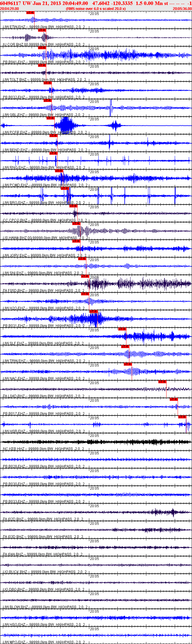
Task: Click the event header title 60496117 UW
Action: (x=11, y=3)
